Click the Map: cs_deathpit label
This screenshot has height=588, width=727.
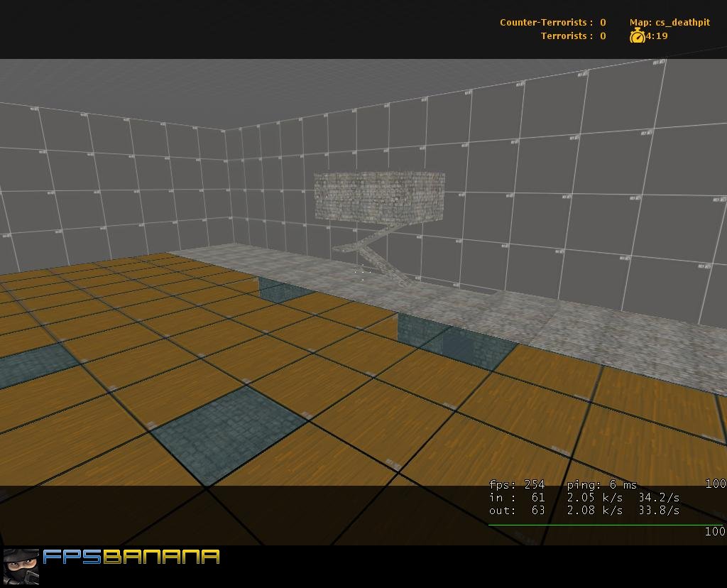(x=669, y=22)
